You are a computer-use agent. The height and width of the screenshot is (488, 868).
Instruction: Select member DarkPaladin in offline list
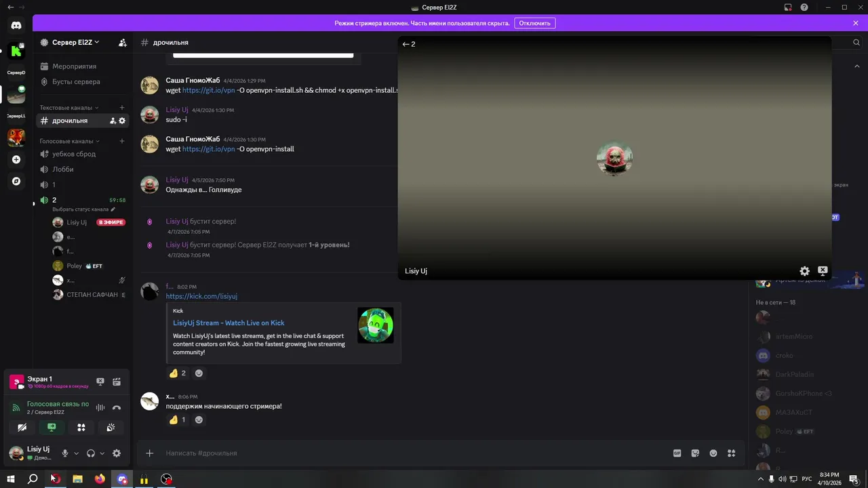tap(794, 374)
